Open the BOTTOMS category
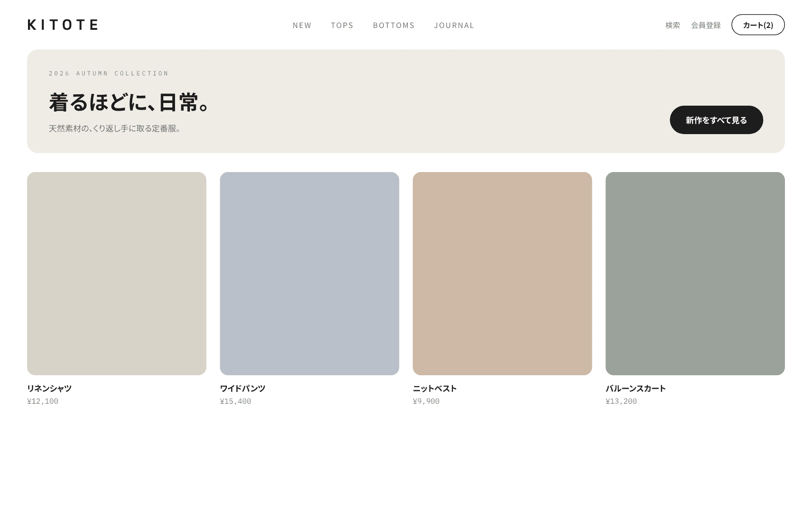Image resolution: width=812 pixels, height=508 pixels. (x=394, y=25)
